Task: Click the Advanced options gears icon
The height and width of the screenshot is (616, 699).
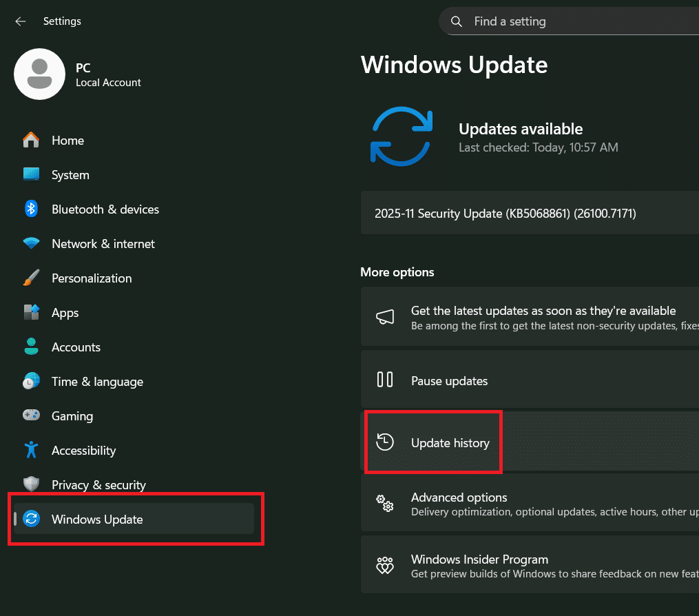Action: (x=386, y=504)
